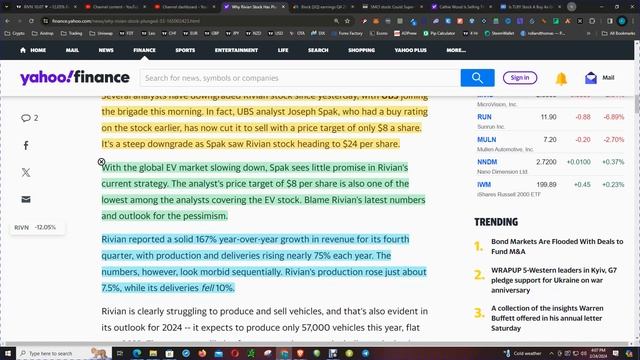Share article via Facebook icon
Viewport: 640px width, 360px height.
26,145
